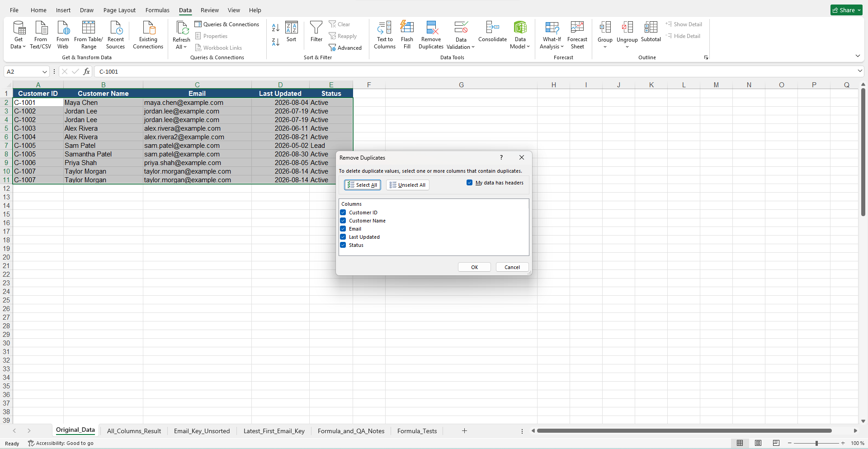
Task: Open Data Validation dropdown
Action: (x=461, y=47)
